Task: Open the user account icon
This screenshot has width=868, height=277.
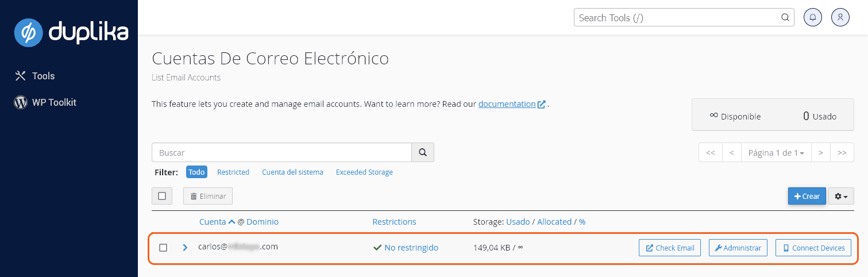Action: point(840,17)
